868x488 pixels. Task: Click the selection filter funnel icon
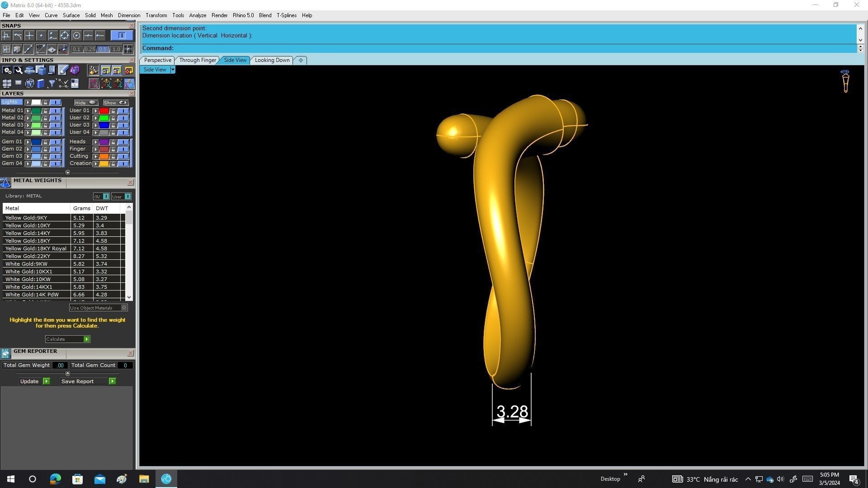coord(52,84)
